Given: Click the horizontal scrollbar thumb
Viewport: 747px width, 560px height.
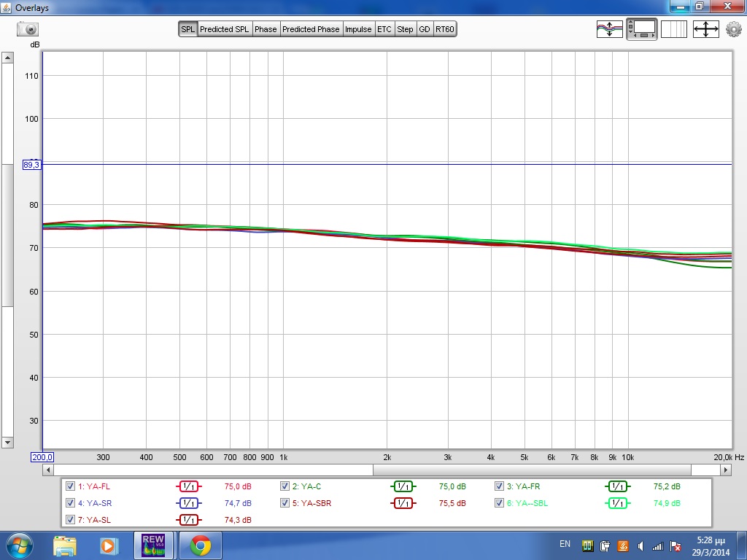Looking at the screenshot, I should pyautogui.click(x=532, y=470).
